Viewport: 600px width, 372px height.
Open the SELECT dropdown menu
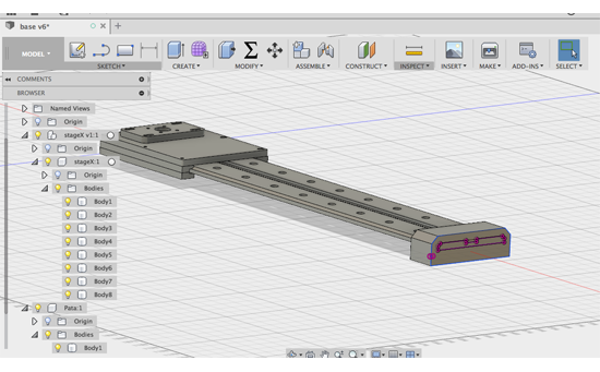click(569, 66)
